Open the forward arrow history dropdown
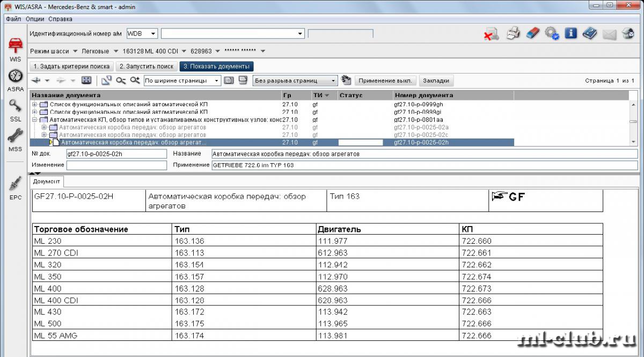The width and height of the screenshot is (644, 357). 72,81
